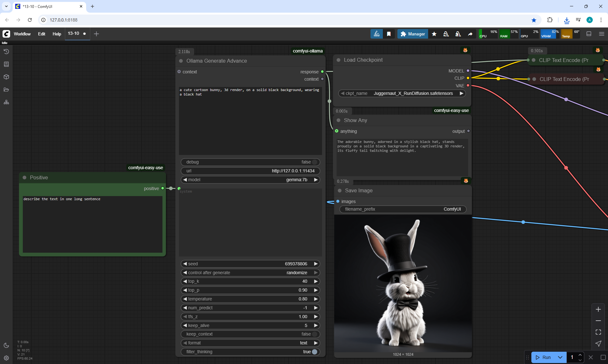Click the temperature value slider field

click(250, 299)
